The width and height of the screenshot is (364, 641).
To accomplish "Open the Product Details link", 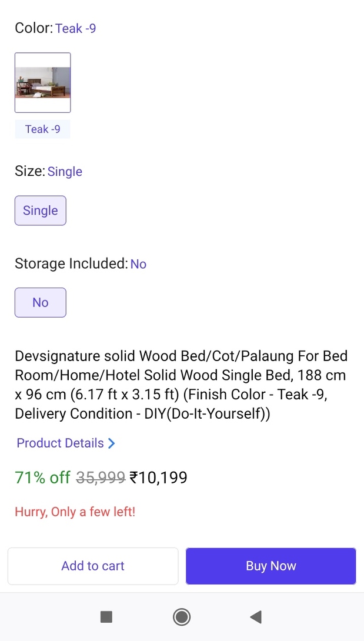I will pos(60,443).
